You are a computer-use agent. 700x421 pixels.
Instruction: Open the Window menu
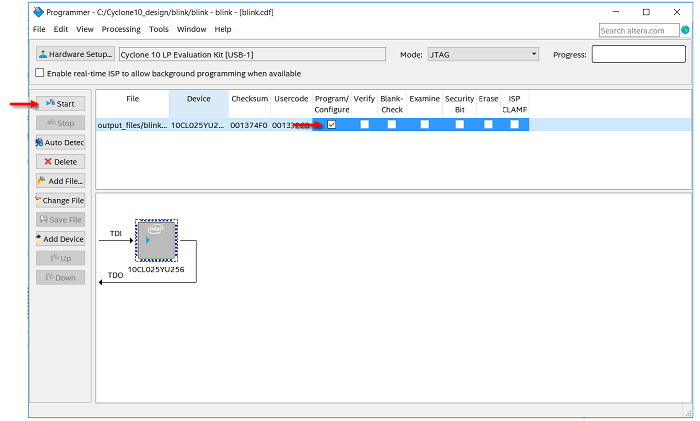(192, 29)
